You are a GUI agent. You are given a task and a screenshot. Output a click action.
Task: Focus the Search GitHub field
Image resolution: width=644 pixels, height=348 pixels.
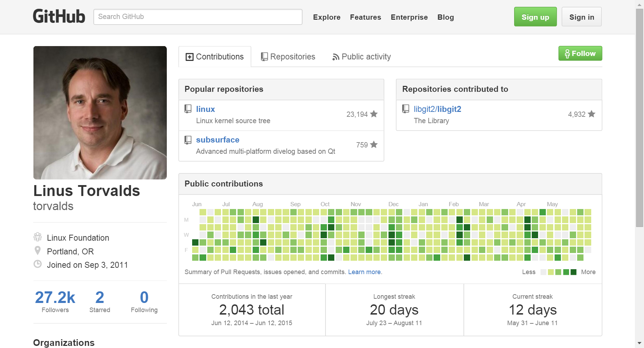[x=198, y=17]
